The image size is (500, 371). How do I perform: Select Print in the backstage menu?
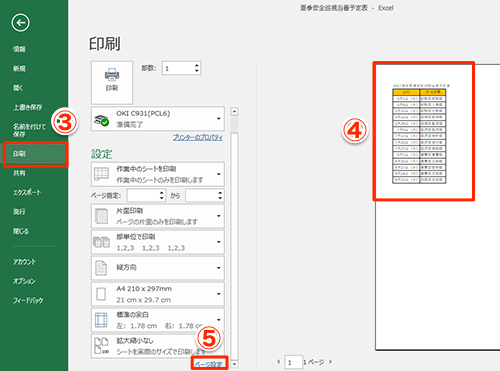pos(36,154)
